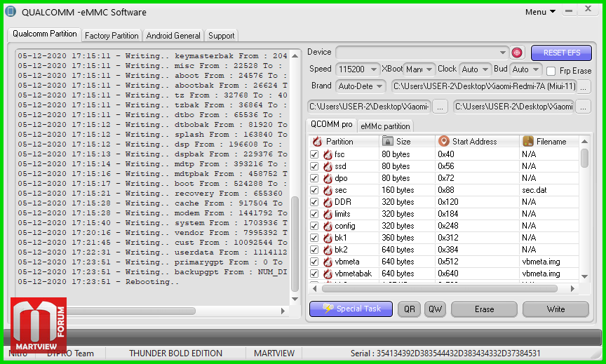Click the flame icon on the limits row
Viewport: 606px width, 364px height.
(x=328, y=214)
